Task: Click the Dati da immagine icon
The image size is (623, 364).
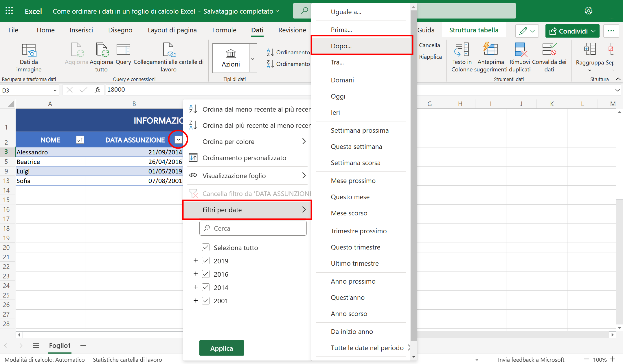Action: (x=29, y=50)
